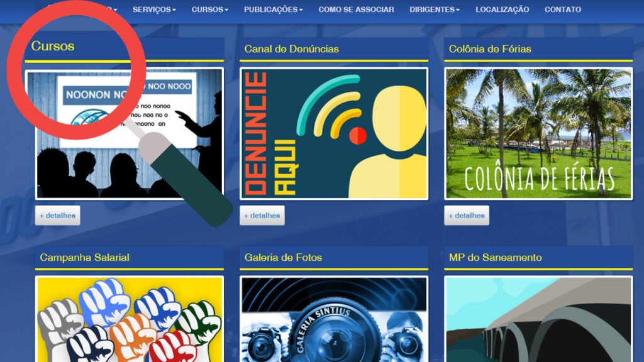Open the Colônia de Férias palm photo
644x362 pixels.
point(538,133)
